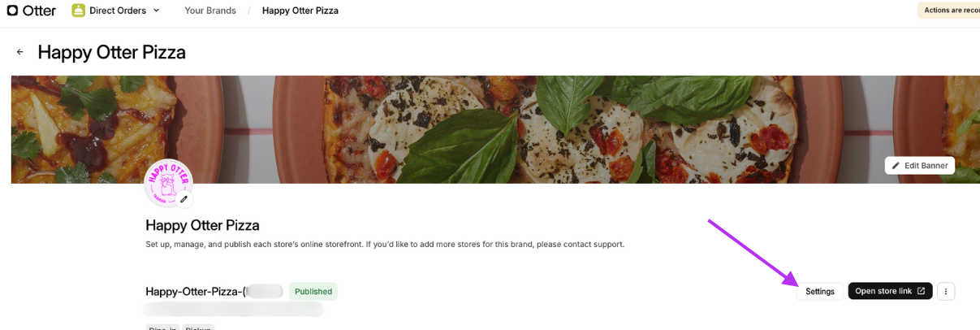The height and width of the screenshot is (330, 980).
Task: Select the Happy Otter Pizza breadcrumb
Action: tap(300, 11)
